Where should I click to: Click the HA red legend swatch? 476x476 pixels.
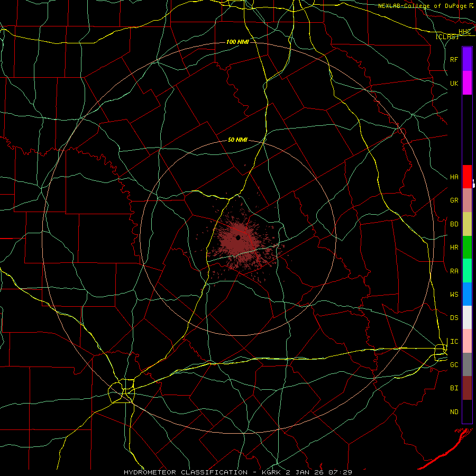[x=467, y=177]
